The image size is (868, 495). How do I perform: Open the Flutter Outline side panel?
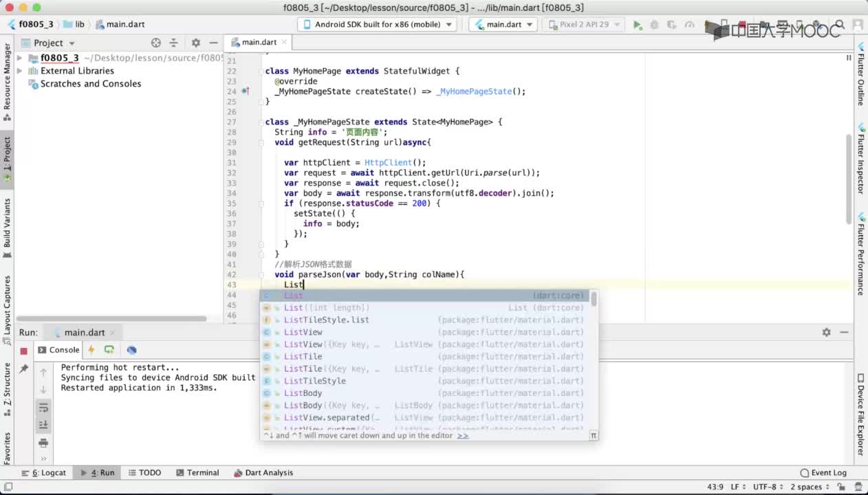860,73
